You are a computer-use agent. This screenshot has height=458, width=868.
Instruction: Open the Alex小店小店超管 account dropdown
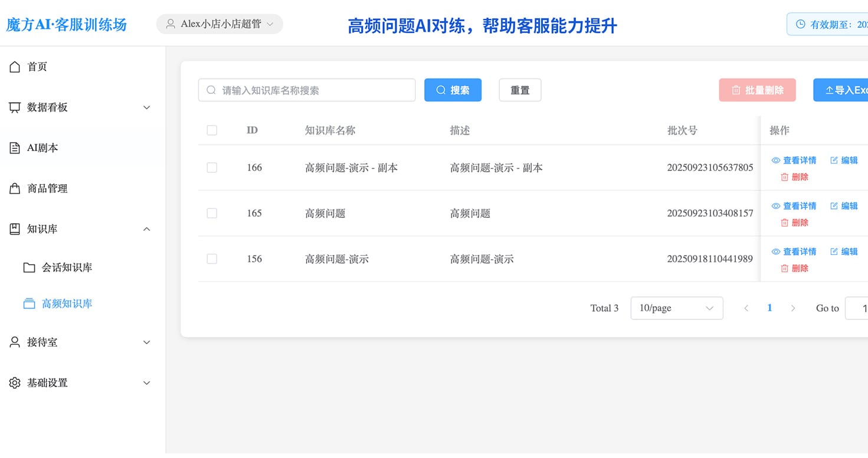point(220,24)
